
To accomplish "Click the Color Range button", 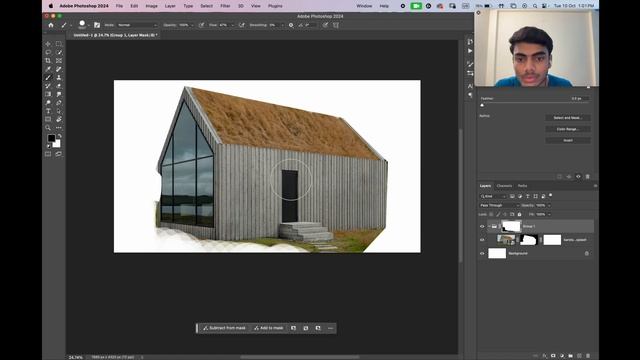I will (568, 129).
